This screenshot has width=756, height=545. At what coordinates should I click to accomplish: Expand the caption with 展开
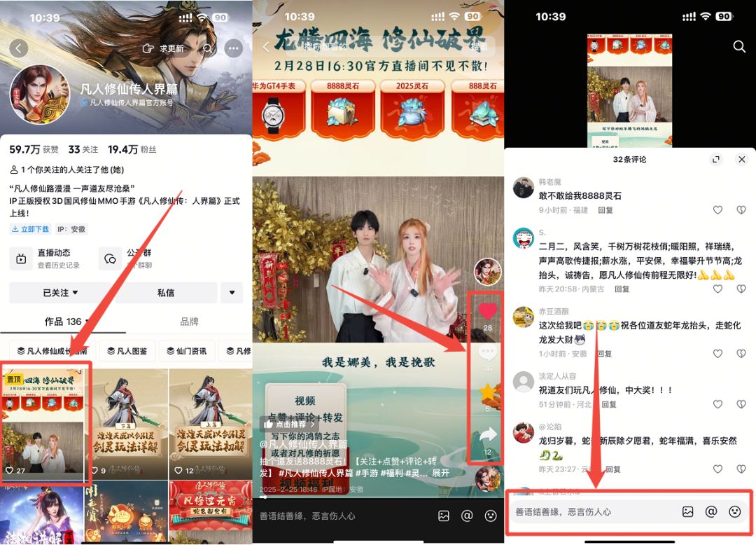[x=440, y=473]
